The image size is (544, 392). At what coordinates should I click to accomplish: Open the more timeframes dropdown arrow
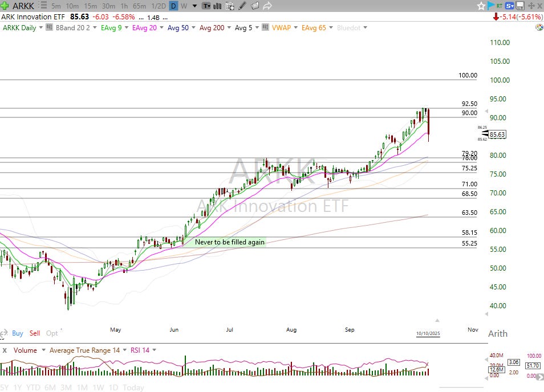click(194, 6)
